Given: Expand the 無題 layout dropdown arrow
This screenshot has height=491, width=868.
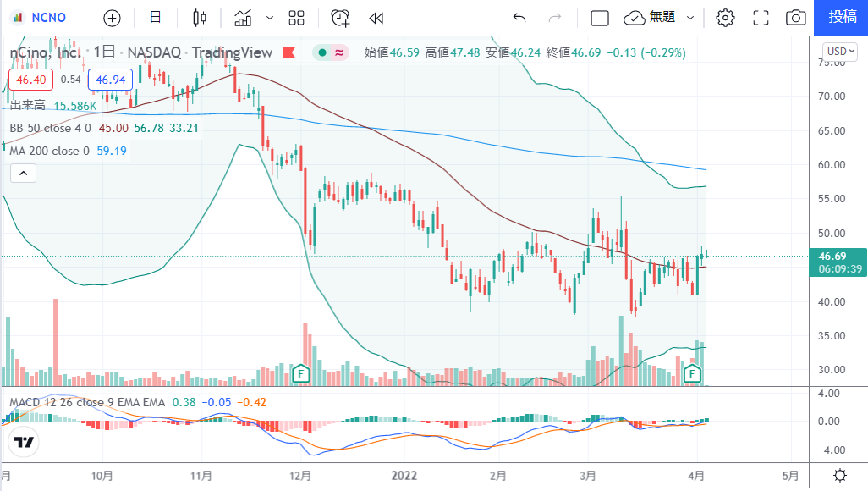Looking at the screenshot, I should [690, 19].
